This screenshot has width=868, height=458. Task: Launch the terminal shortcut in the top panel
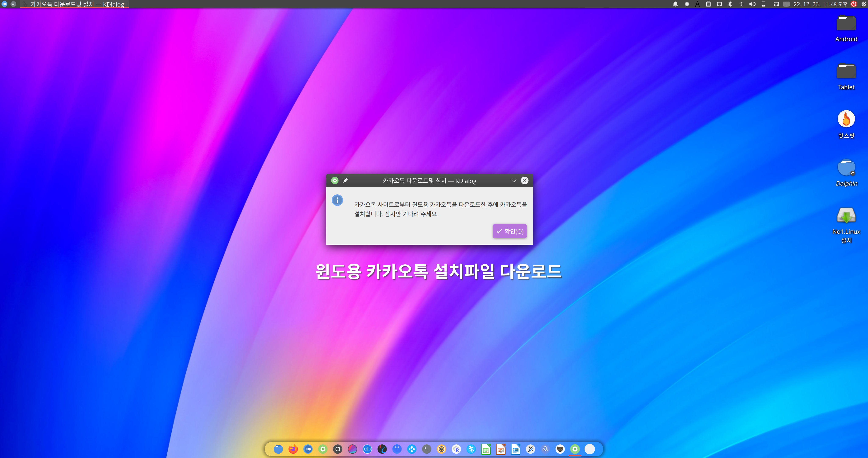[x=13, y=4]
